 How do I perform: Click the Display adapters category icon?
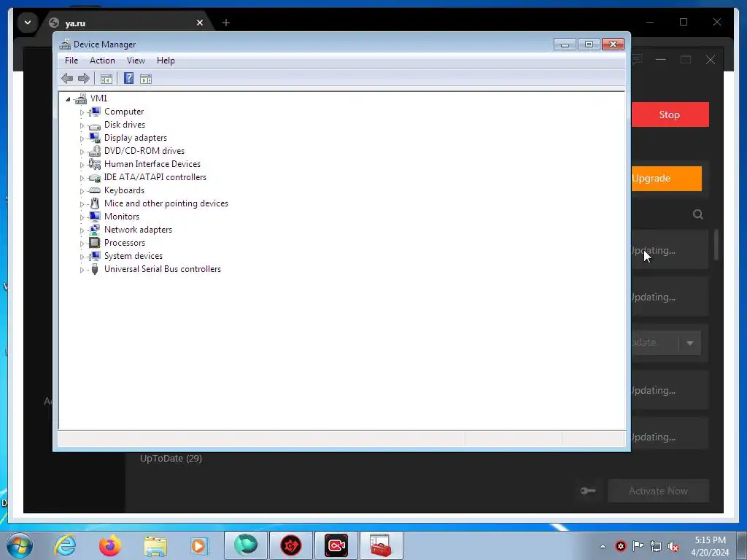tap(95, 138)
